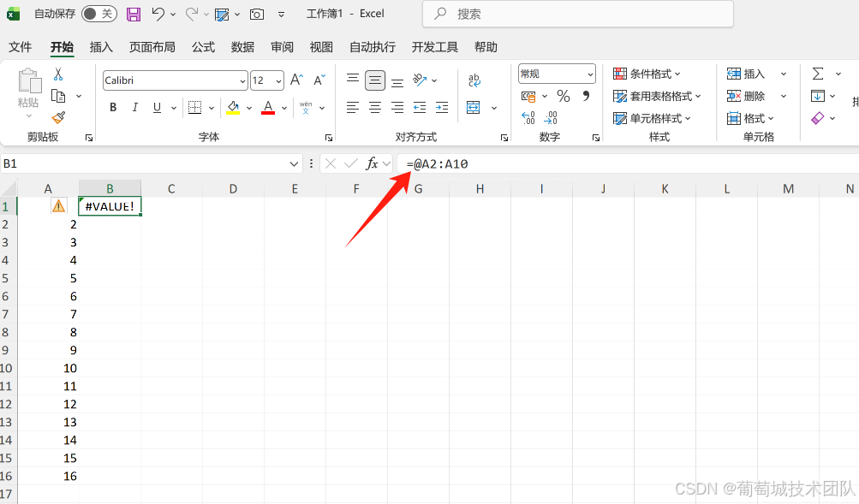Apply the yellow fill color bucket

[x=233, y=107]
